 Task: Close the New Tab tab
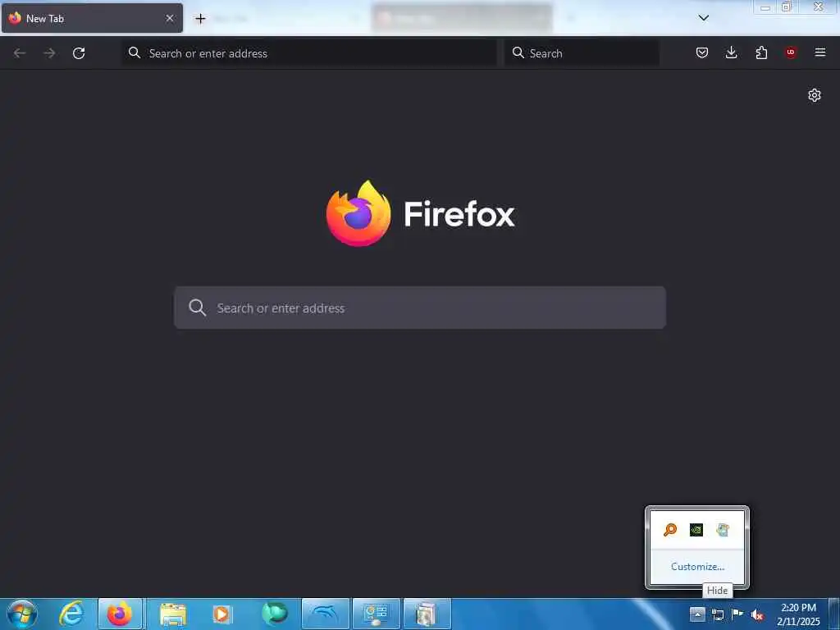tap(170, 18)
